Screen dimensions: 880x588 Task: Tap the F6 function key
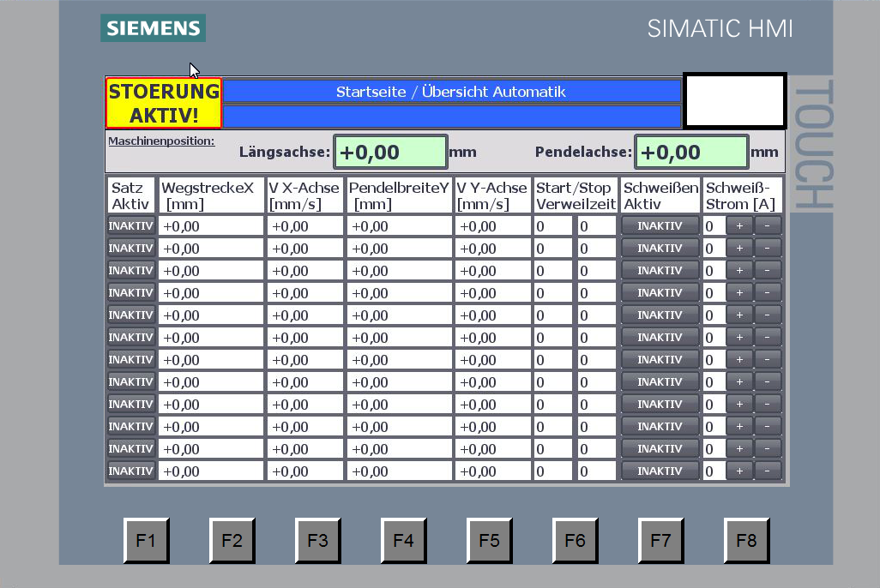576,540
